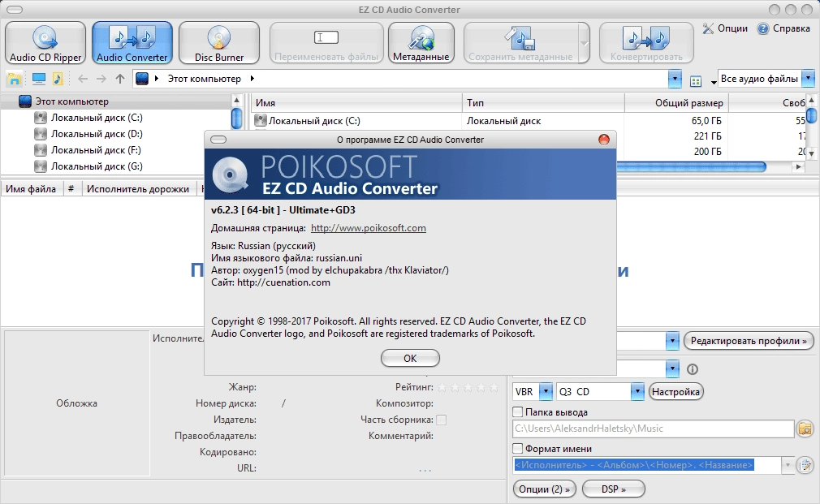Viewport: 820px width, 504px height.
Task: Click the computer icon in the address bar
Action: tap(142, 79)
